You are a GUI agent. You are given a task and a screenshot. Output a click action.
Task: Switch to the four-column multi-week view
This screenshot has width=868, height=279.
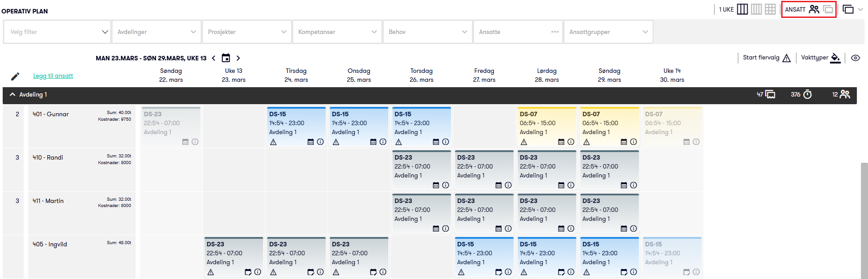(756, 9)
